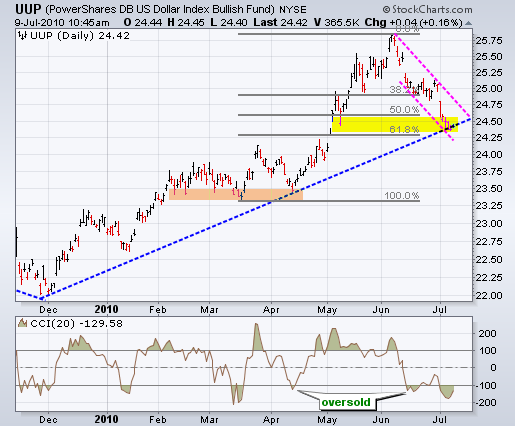Click the 50.0% Fibonacci retracement label
Image resolution: width=515 pixels, height=426 pixels.
coord(404,109)
